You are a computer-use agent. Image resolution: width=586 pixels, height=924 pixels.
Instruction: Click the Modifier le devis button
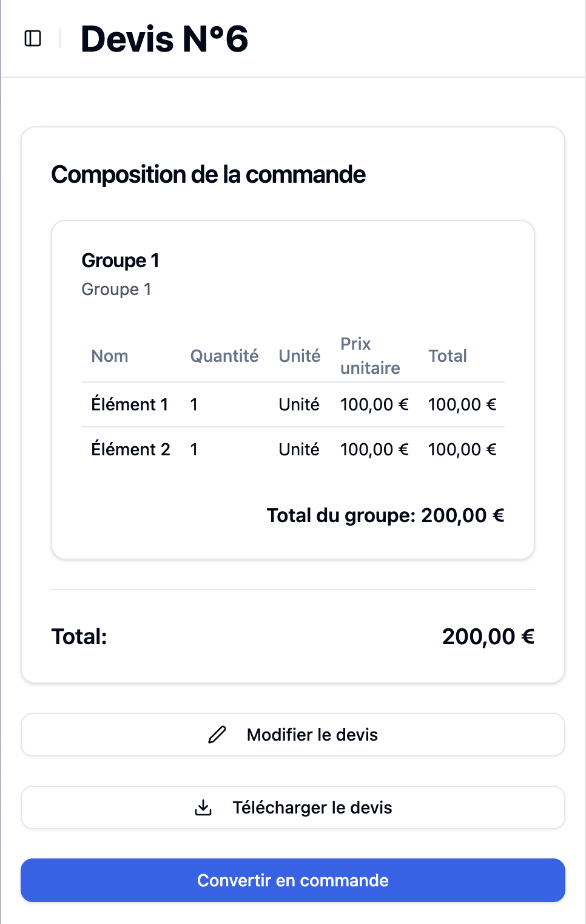pos(293,735)
